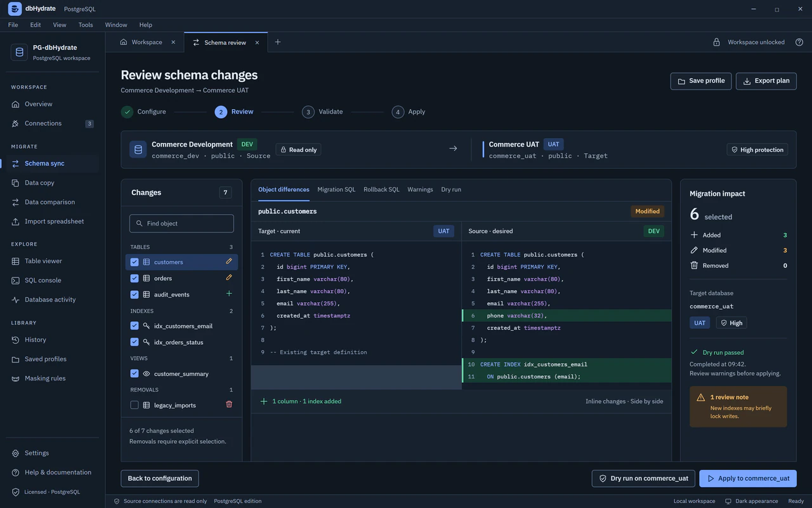Open Database activity
This screenshot has height=508, width=812.
click(53, 300)
